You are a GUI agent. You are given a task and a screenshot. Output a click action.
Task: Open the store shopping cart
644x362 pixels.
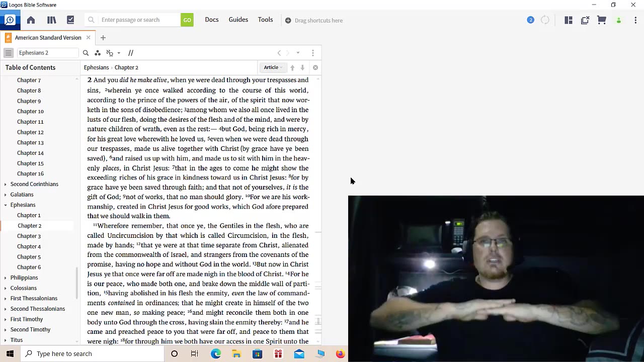(x=602, y=20)
